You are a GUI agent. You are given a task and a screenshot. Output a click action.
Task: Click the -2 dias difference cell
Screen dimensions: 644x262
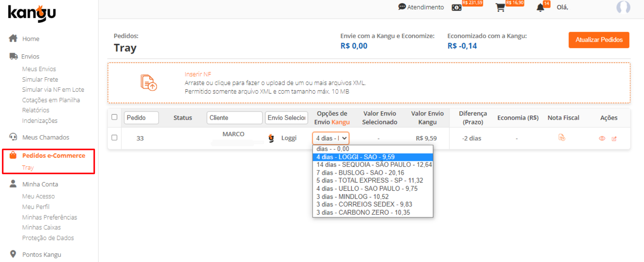472,138
